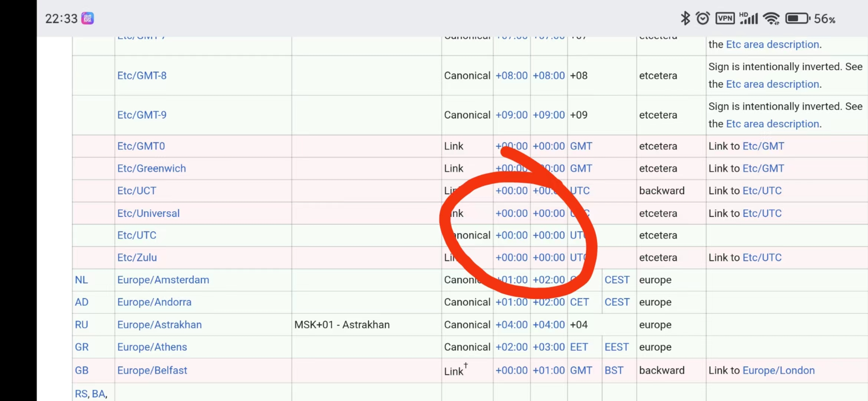Click the RU country code link

point(81,325)
